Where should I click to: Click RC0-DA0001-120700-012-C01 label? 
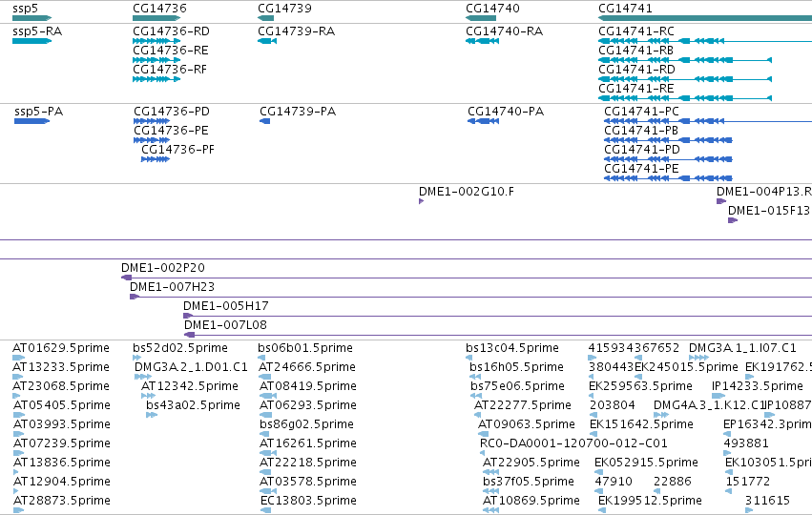573,443
